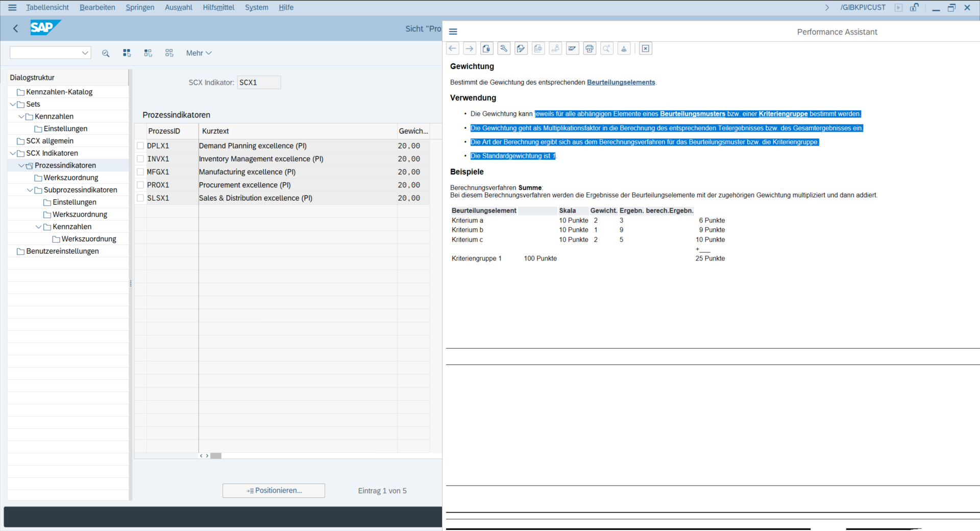The width and height of the screenshot is (980, 531).
Task: Tick the checkbox for row DPLX1
Action: (140, 146)
